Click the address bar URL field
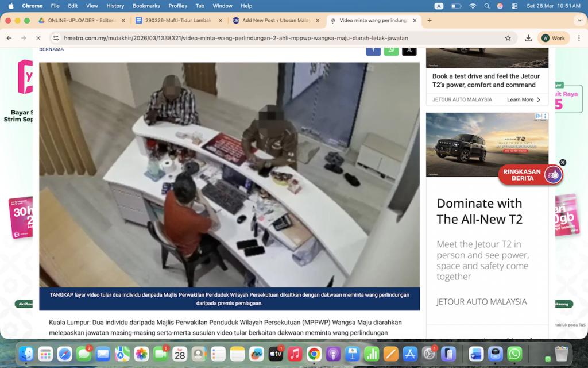 tap(276, 38)
